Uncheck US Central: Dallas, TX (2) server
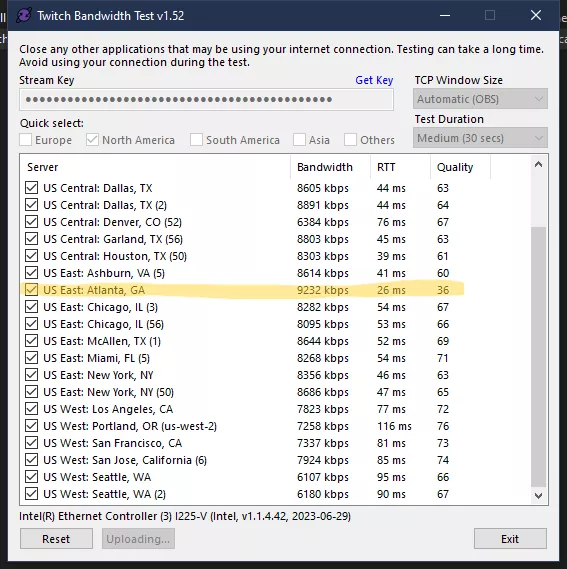This screenshot has height=569, width=567. [x=32, y=205]
